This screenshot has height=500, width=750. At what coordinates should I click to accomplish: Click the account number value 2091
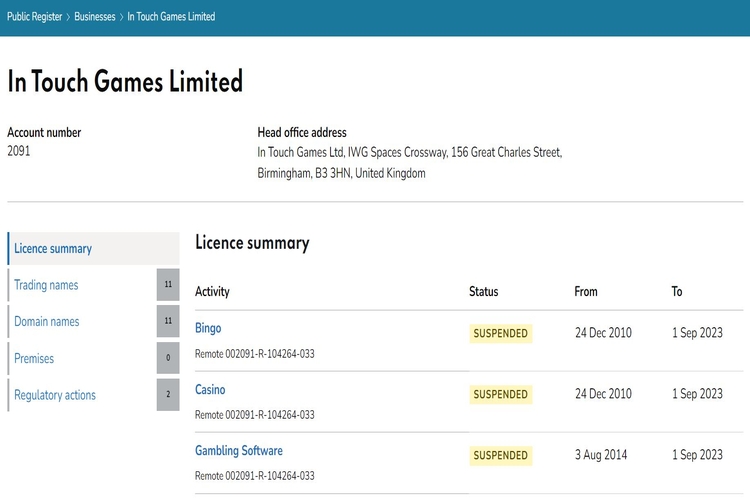pyautogui.click(x=19, y=151)
